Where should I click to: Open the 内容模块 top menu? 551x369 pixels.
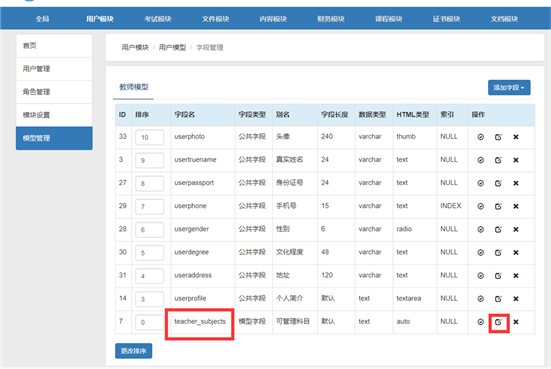(273, 19)
